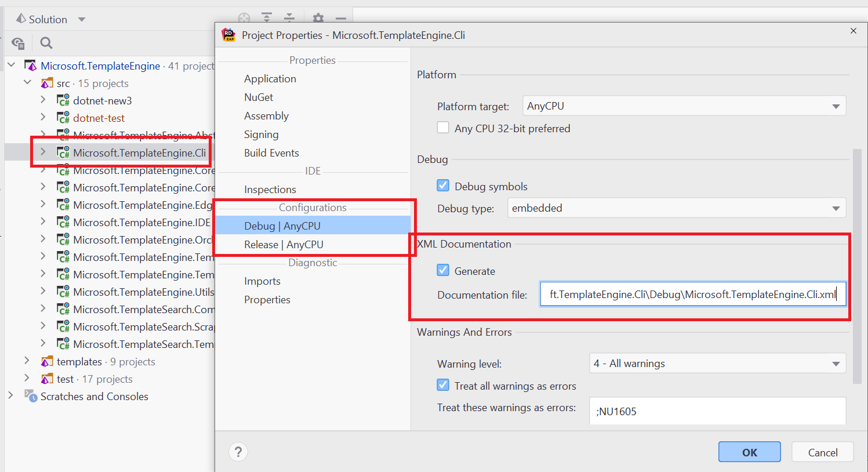868x472 pixels.
Task: Click the src folder icon
Action: [x=47, y=83]
